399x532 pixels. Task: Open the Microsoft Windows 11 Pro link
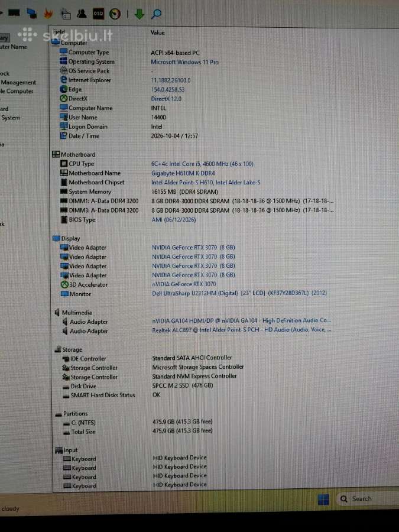[184, 62]
